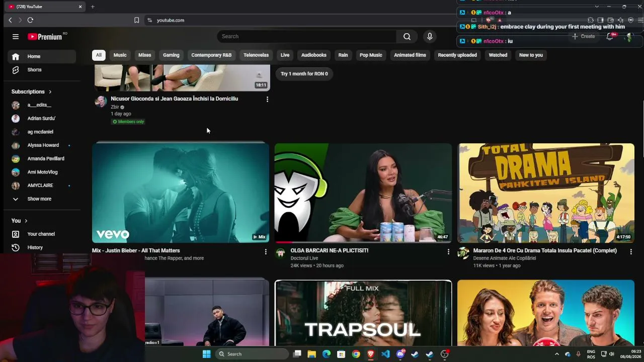Open History in the sidebar
Image resolution: width=644 pixels, height=362 pixels.
click(x=42, y=247)
